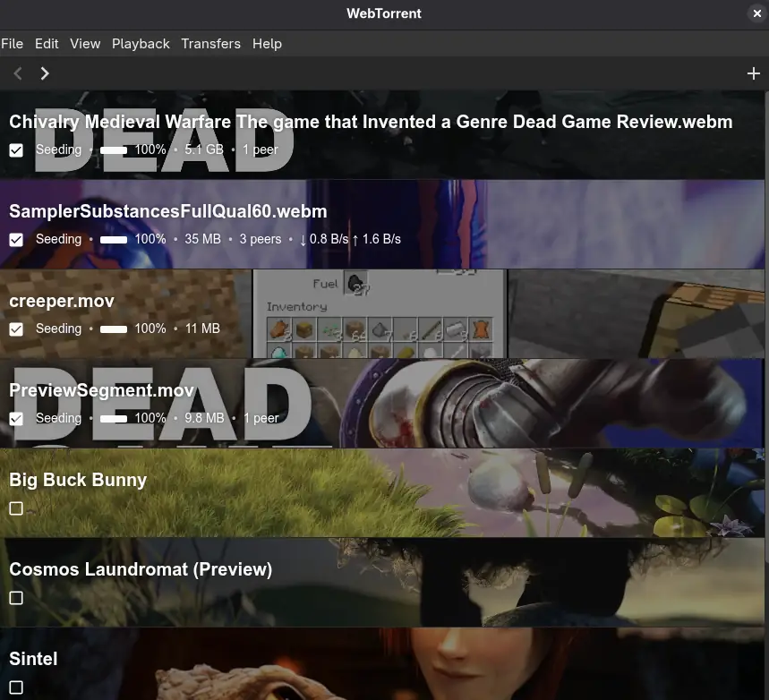Uncheck the SamplerSubstancesFullQual60 seeding checkbox
769x700 pixels.
(16, 240)
